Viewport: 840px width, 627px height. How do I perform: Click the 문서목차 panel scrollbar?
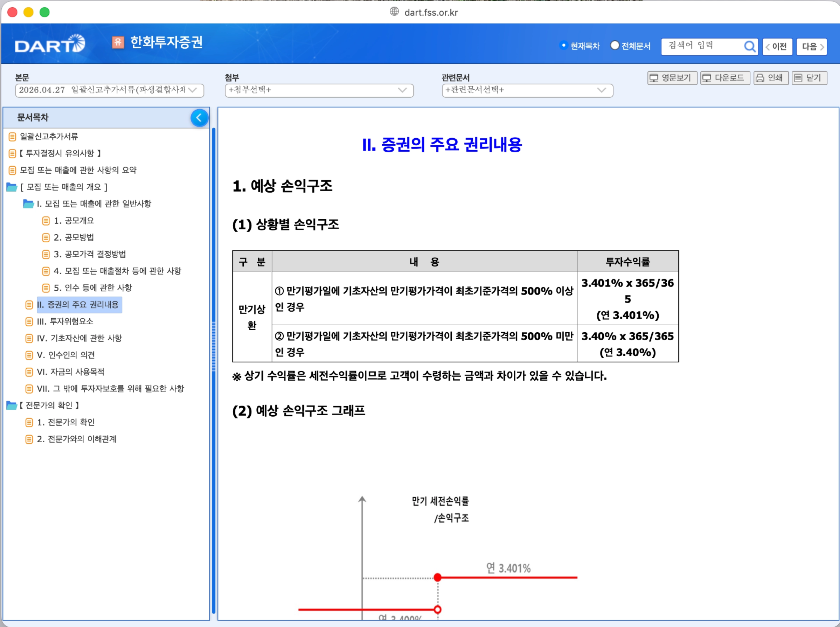(x=213, y=370)
